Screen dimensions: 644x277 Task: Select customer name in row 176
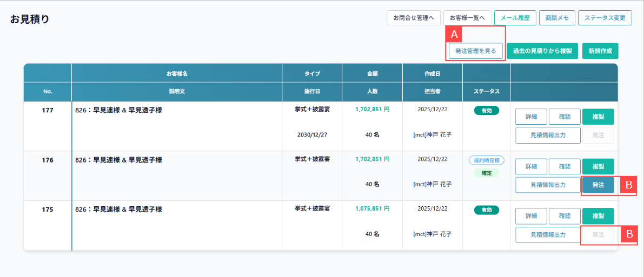[x=118, y=160]
